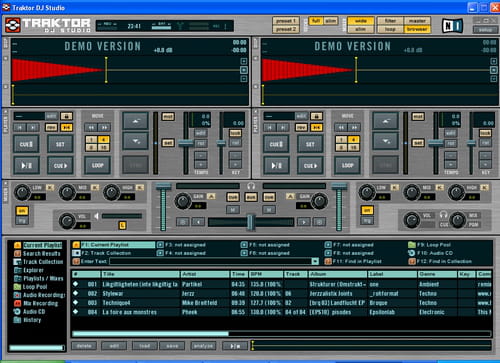This screenshot has width=500, height=363.
Task: Click the left deck LOOP button
Action: click(97, 165)
